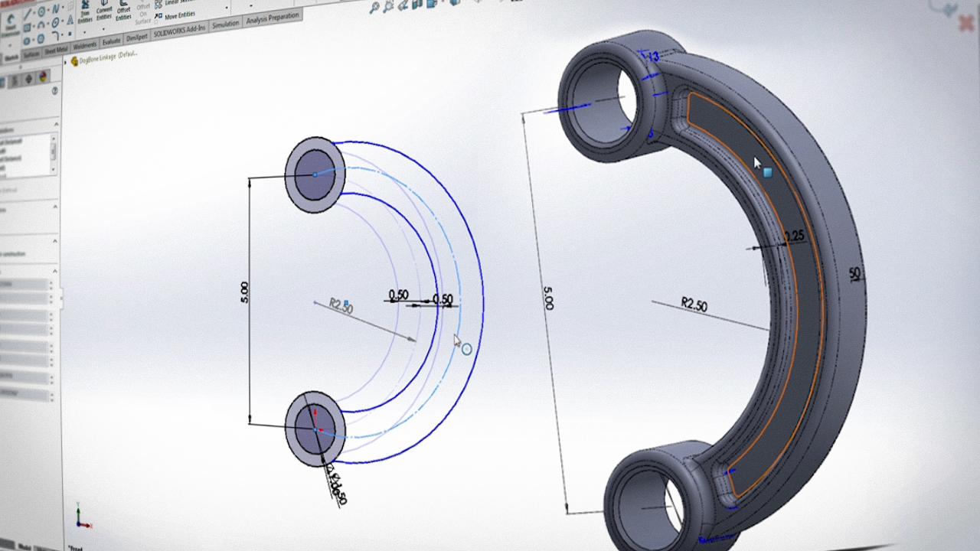Image resolution: width=980 pixels, height=551 pixels.
Task: Collapse the second property panel section
Action: [x=55, y=207]
